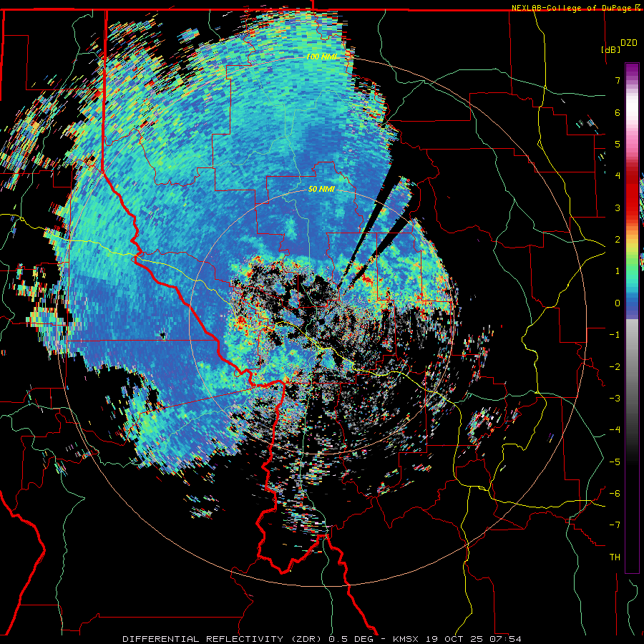Click the '-6' tick label on the scale
Screen dimensions: 644x644
(x=615, y=494)
